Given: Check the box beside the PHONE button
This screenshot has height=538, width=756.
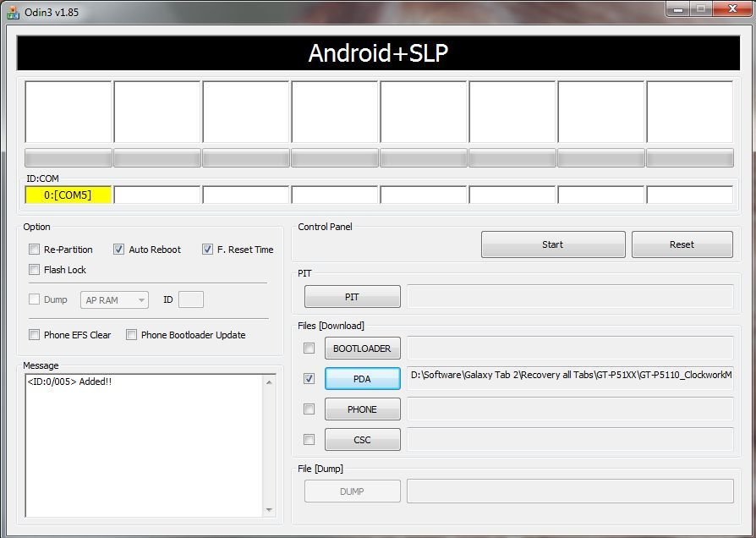Looking at the screenshot, I should [x=309, y=409].
